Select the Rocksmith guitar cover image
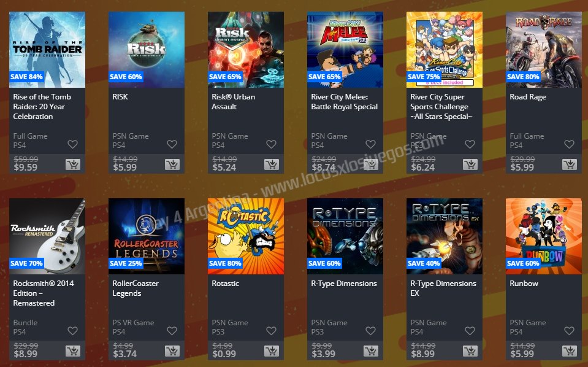This screenshot has width=588, height=367. [x=47, y=236]
